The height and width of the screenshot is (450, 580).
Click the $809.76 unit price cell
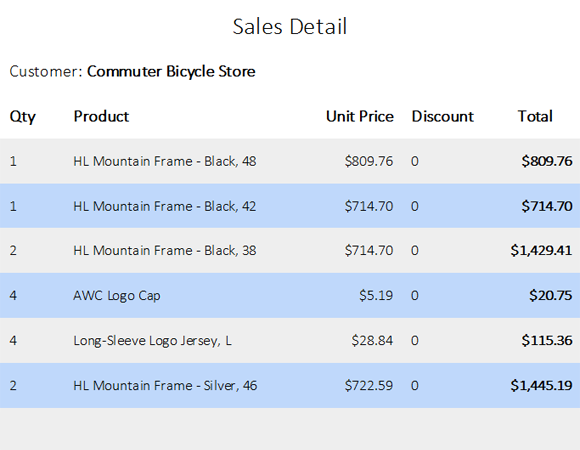pos(369,161)
